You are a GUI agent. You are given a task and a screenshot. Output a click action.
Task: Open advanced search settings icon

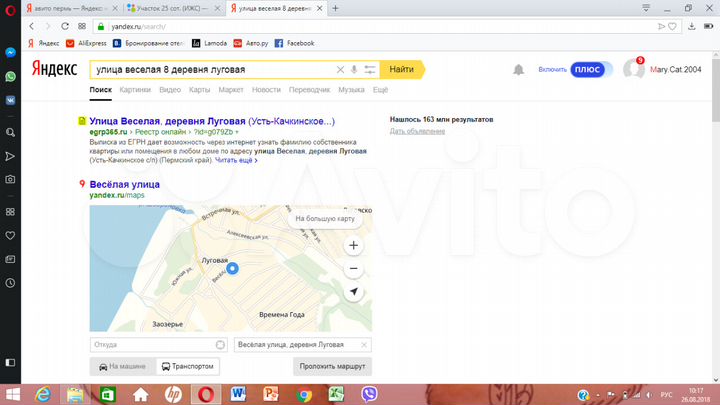(x=370, y=70)
